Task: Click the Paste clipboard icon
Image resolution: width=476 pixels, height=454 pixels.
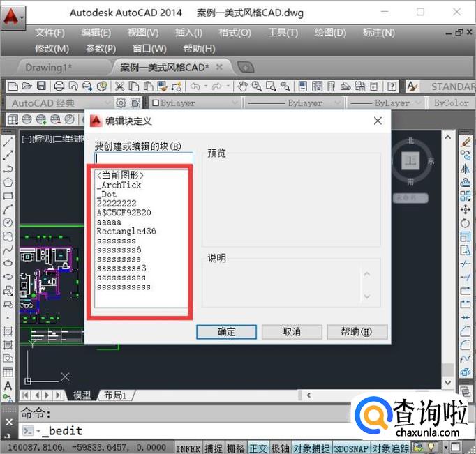Action: click(x=148, y=86)
